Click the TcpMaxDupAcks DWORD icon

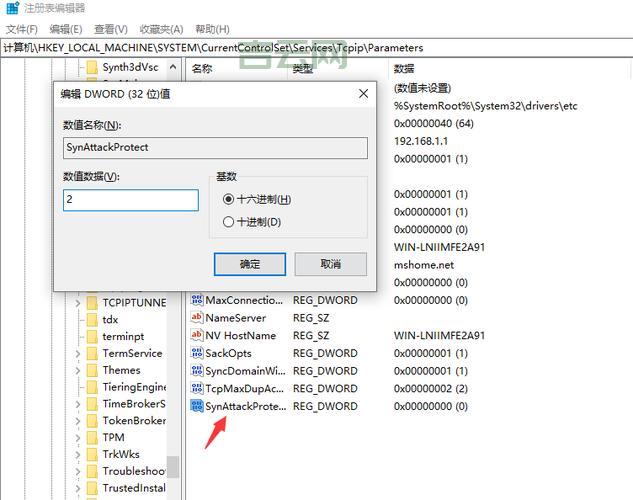coord(197,388)
